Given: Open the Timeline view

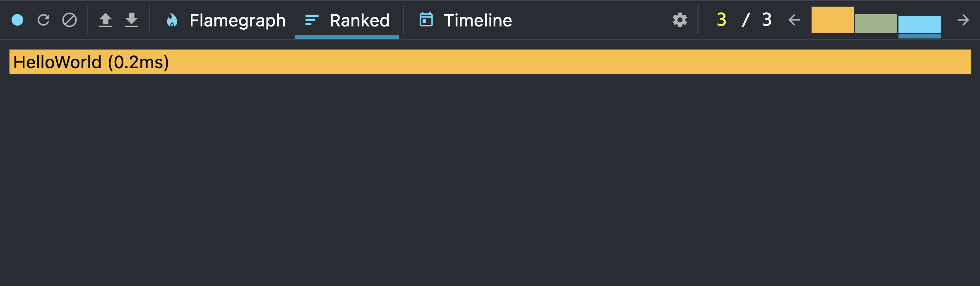Looking at the screenshot, I should coord(478,20).
